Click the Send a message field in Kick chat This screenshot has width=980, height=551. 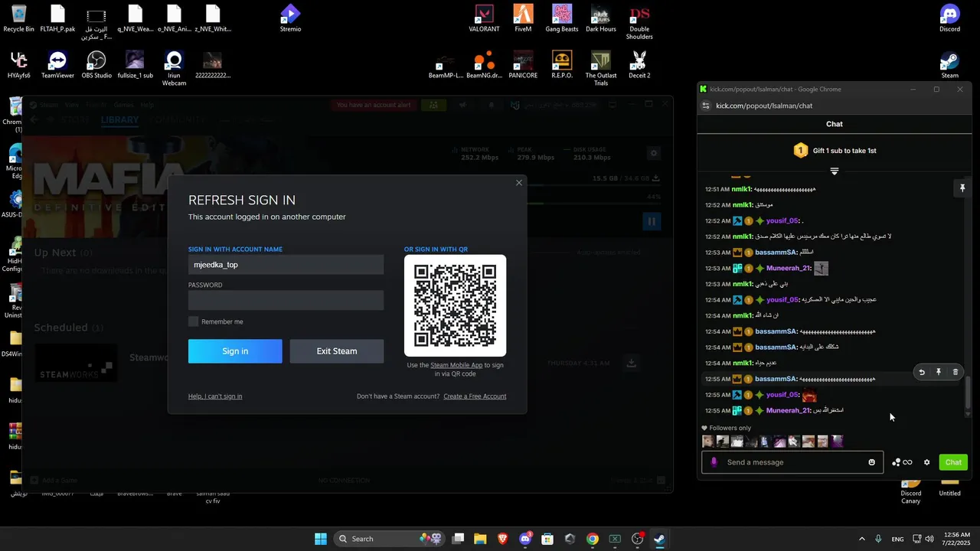click(x=792, y=462)
